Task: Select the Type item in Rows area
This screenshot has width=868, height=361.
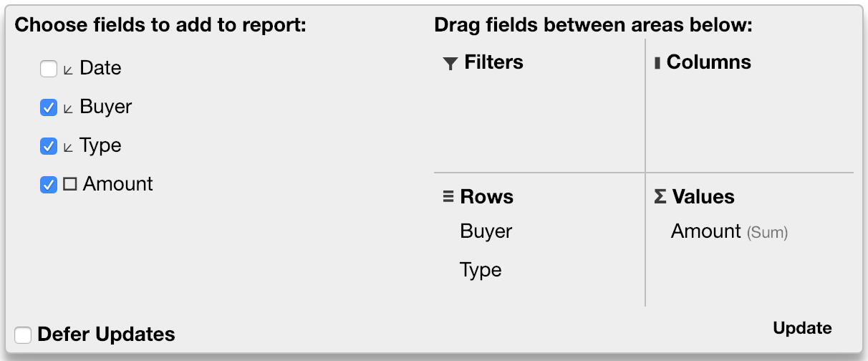Action: (481, 270)
